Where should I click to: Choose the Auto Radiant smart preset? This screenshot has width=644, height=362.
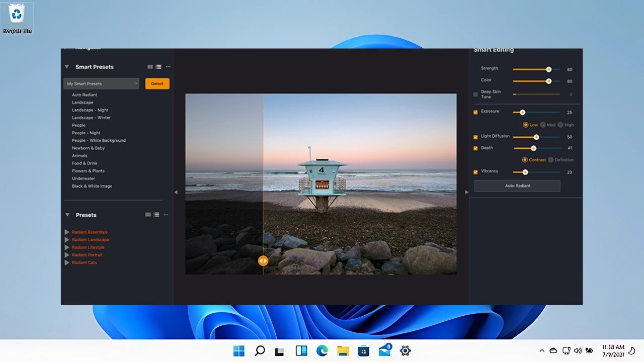point(85,95)
